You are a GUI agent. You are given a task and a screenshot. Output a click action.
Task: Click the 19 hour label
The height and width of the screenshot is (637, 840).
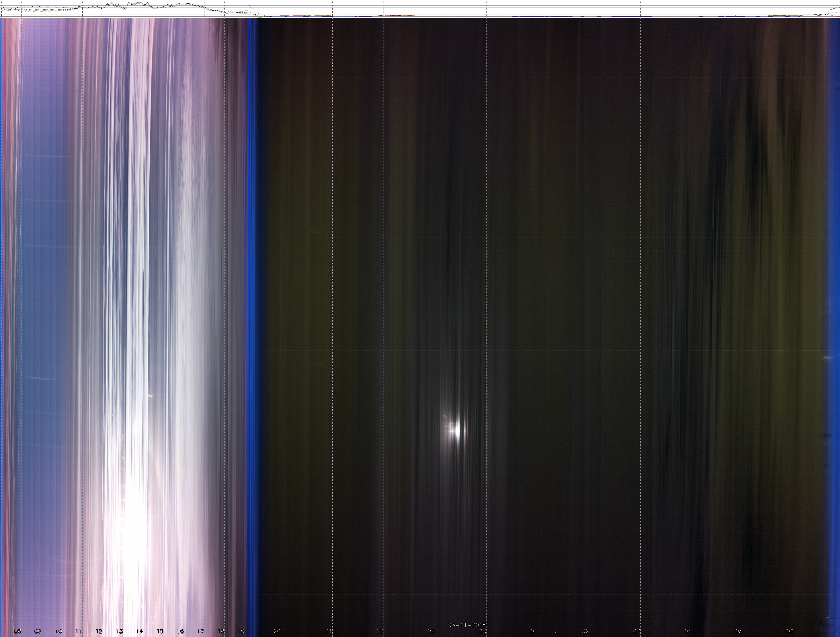click(241, 631)
